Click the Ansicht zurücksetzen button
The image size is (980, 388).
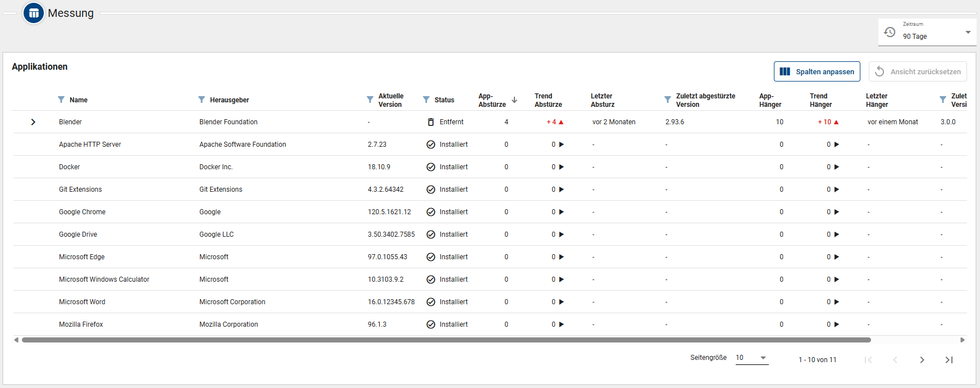click(918, 71)
